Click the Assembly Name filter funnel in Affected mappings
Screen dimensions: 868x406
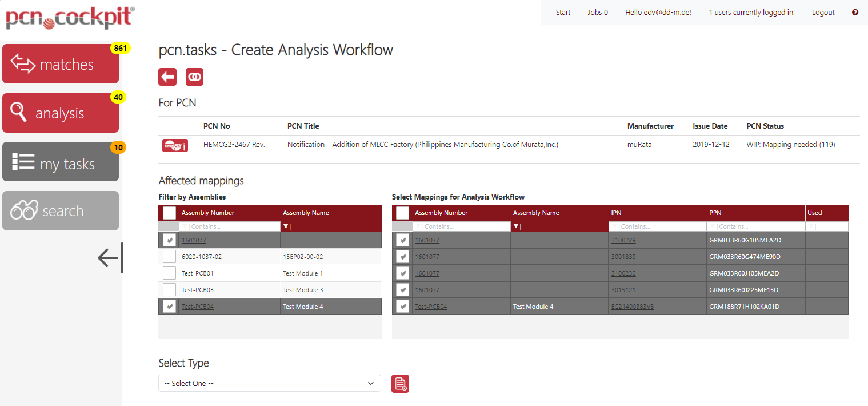pos(286,226)
